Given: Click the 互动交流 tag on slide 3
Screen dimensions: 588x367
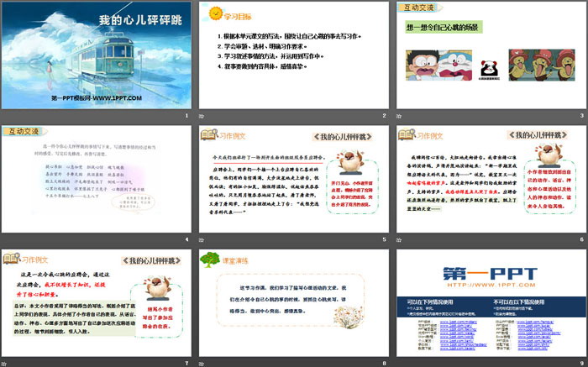Looking at the screenshot, I should (x=420, y=8).
